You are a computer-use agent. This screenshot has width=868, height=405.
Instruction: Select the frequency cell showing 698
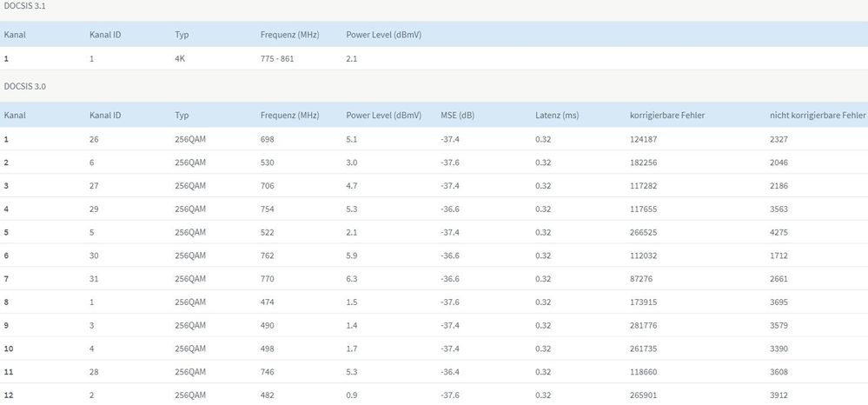pyautogui.click(x=268, y=139)
